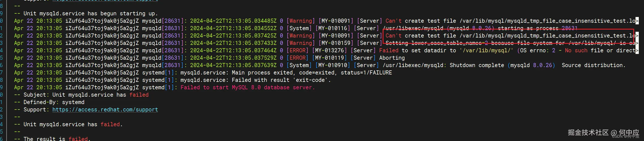This screenshot has width=644, height=141.
Task: Click the '[MY-010116]' code in the System line
Action: click(333, 28)
